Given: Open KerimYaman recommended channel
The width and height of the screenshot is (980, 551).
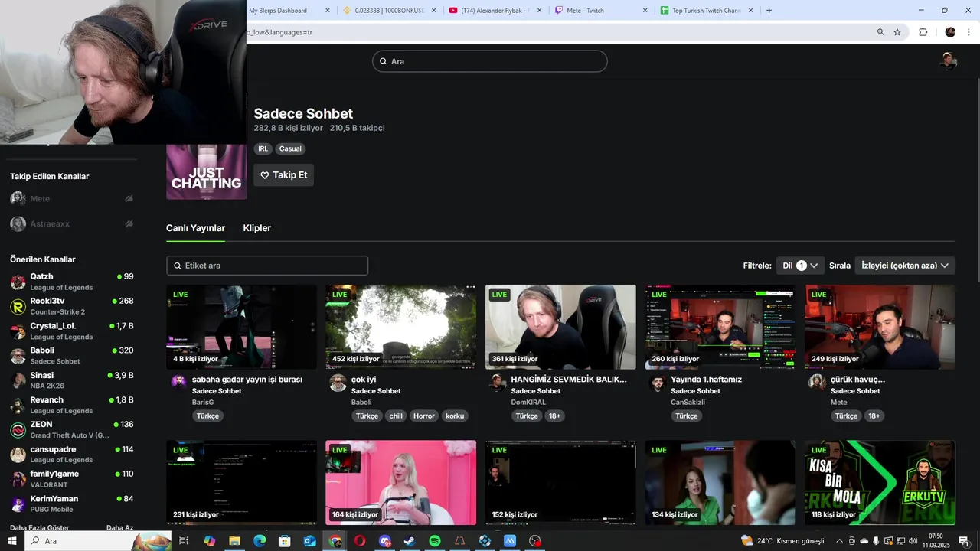Looking at the screenshot, I should (73, 504).
